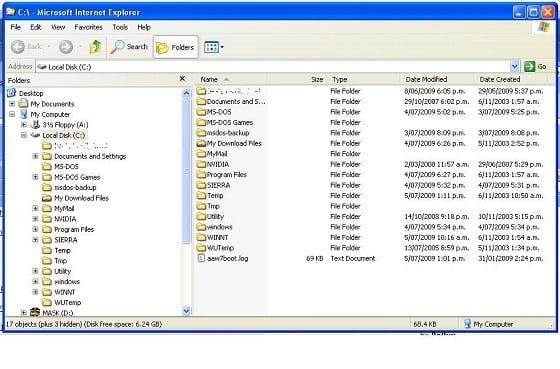This screenshot has width=560, height=369.
Task: Open the Search pane
Action: [x=129, y=47]
